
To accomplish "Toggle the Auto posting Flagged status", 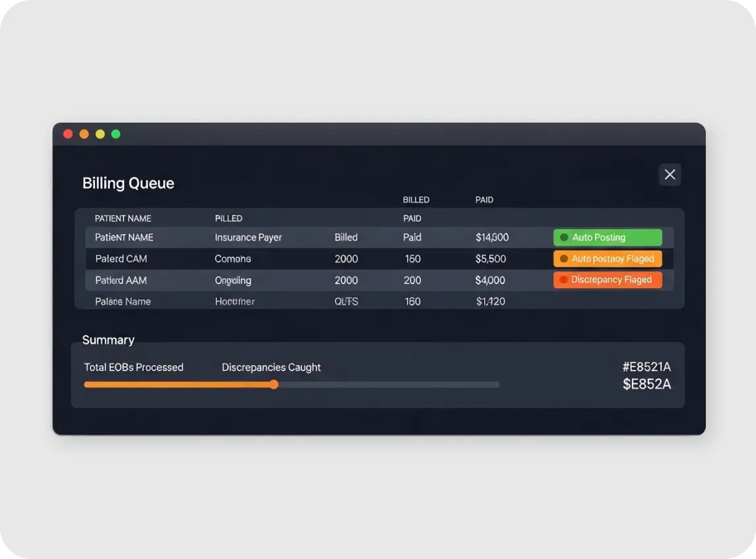I will tap(608, 258).
